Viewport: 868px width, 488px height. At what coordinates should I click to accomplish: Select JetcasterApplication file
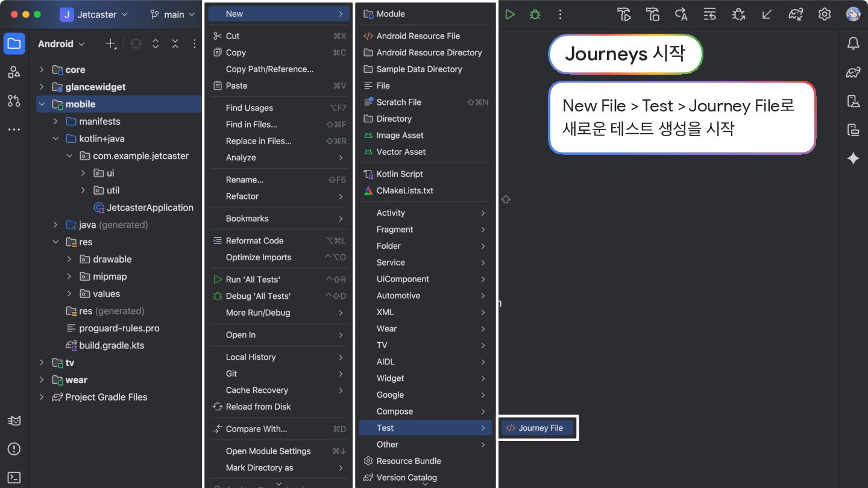pyautogui.click(x=143, y=208)
